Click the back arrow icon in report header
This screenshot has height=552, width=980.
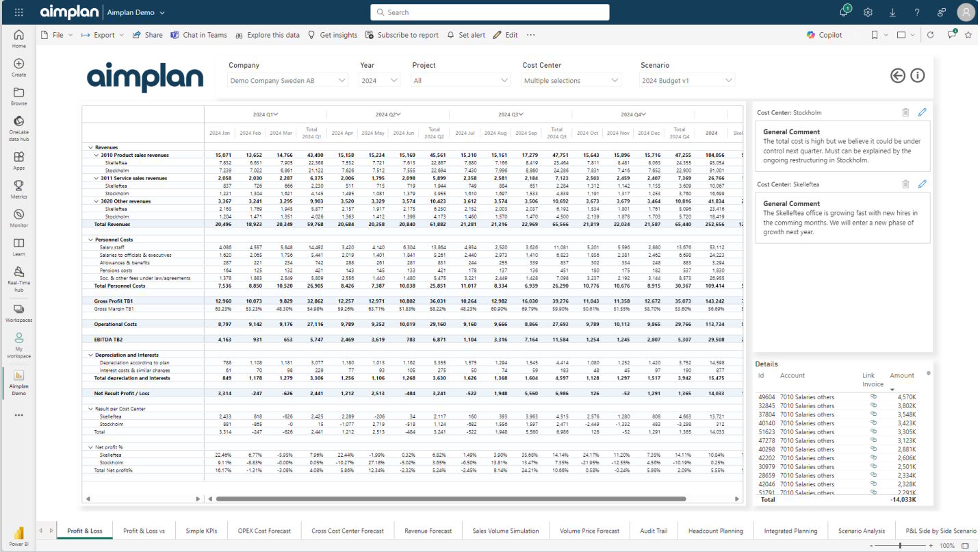(898, 75)
